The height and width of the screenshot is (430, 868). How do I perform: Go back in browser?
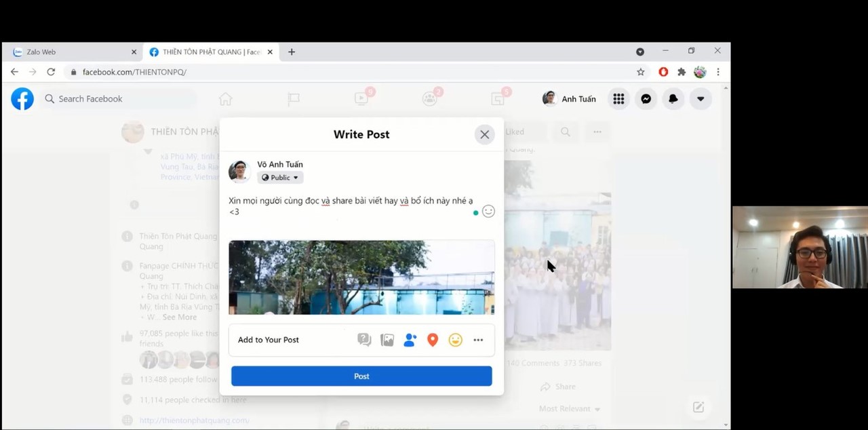point(14,72)
